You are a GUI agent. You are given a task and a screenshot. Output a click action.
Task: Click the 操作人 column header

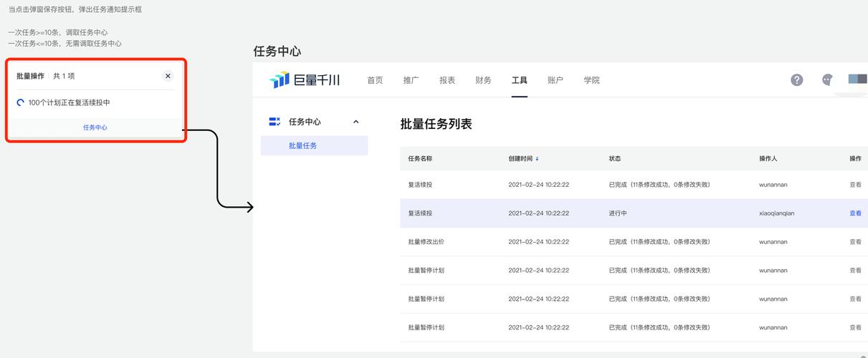click(x=768, y=159)
